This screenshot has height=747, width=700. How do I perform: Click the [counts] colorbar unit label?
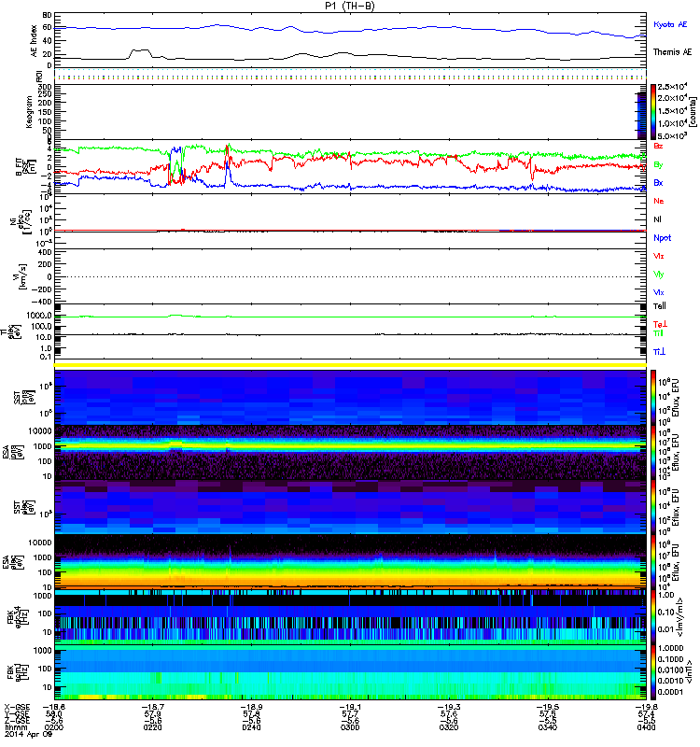tap(692, 112)
